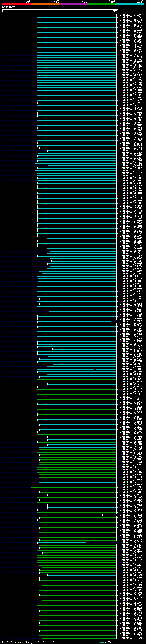Click the green ~80% identity legend segment

pos(101,4)
